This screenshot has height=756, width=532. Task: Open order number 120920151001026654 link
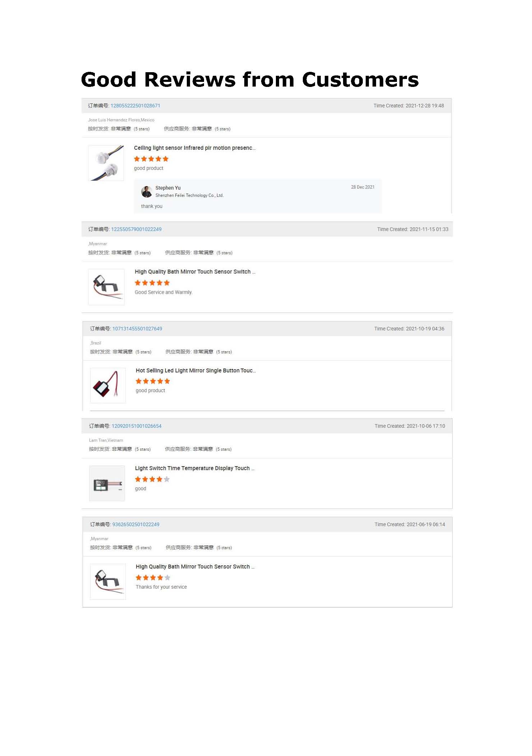coord(137,426)
